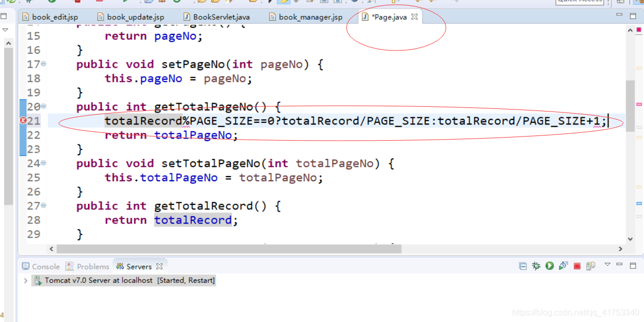Select Tomcat v7.0 Server at localhost entry

point(123,280)
